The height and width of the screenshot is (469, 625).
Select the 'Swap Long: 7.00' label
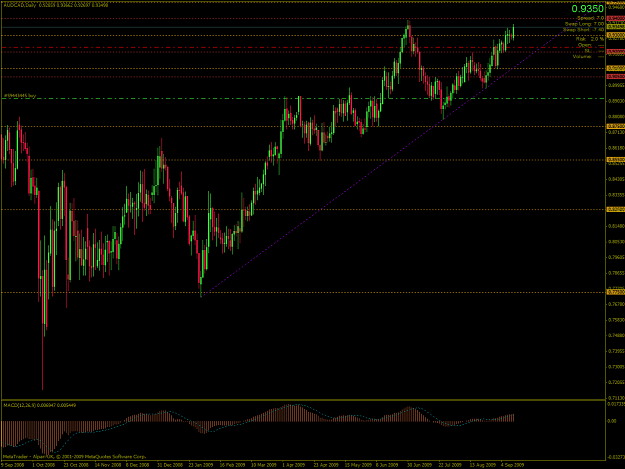click(584, 24)
